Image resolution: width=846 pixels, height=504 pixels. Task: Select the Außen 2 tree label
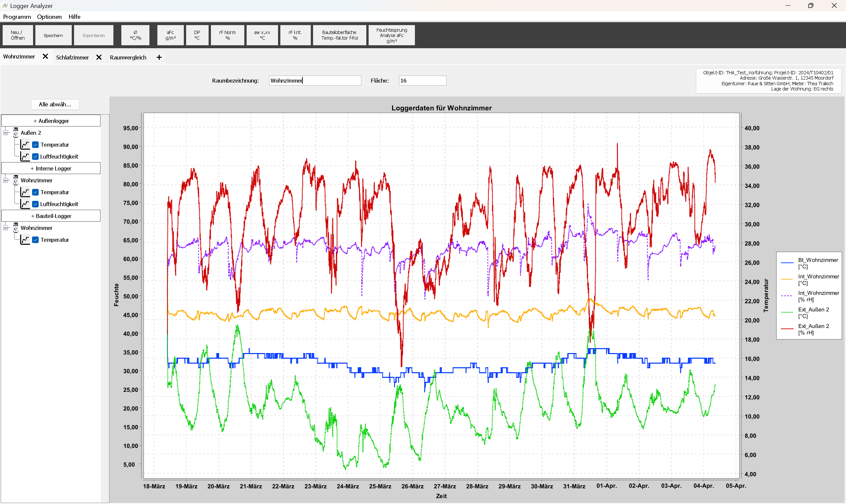(x=31, y=133)
